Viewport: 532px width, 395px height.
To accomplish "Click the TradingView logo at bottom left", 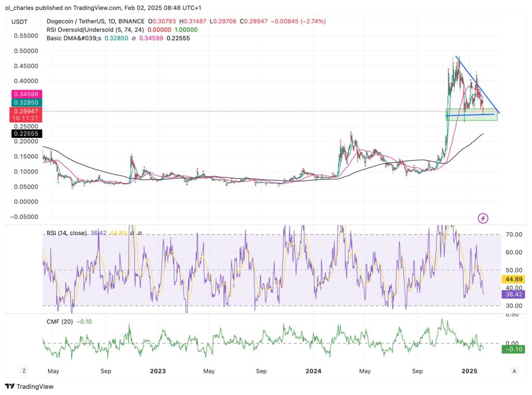I will coord(29,386).
